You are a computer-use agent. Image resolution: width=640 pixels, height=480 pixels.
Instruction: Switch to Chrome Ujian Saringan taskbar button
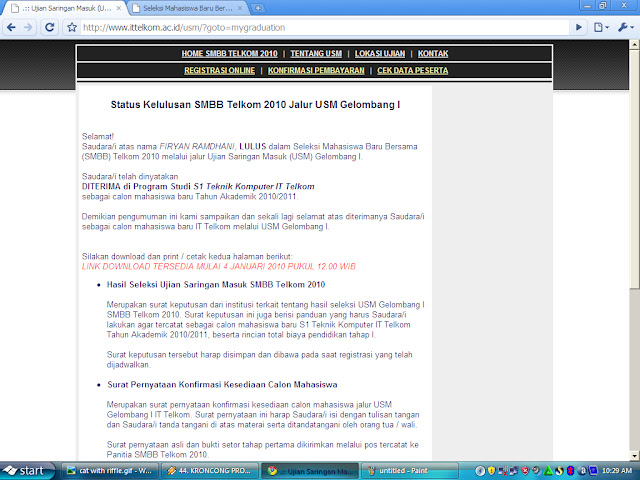click(x=310, y=471)
